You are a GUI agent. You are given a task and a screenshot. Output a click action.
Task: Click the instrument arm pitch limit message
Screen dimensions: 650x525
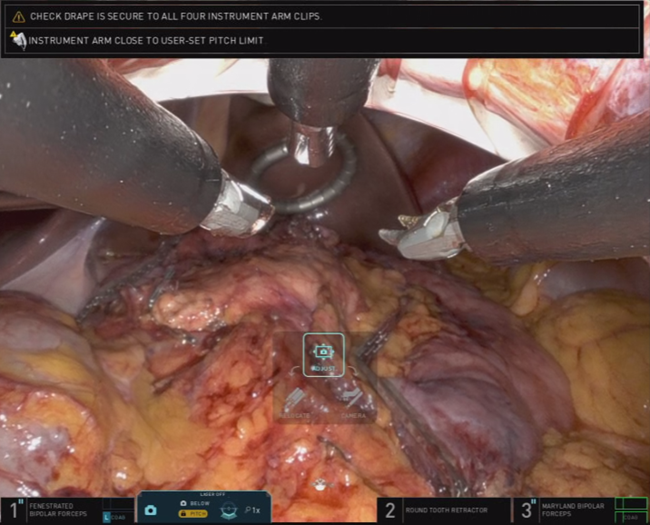pyautogui.click(x=146, y=41)
